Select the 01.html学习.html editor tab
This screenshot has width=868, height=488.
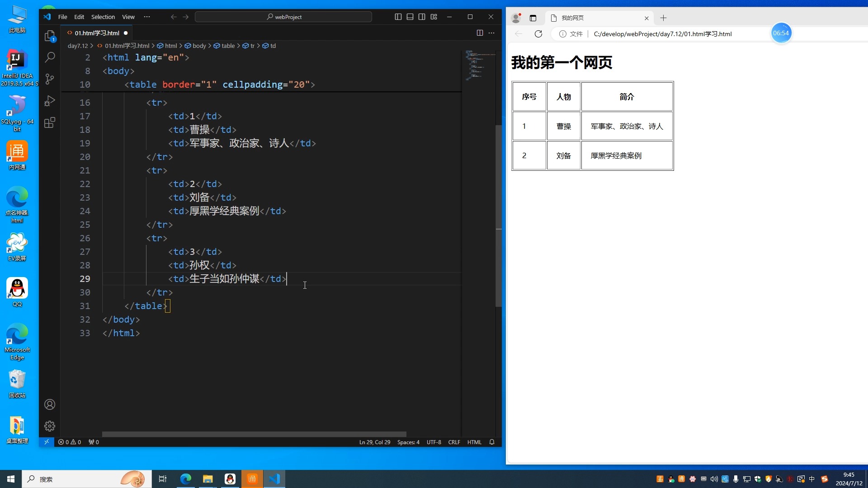[97, 33]
